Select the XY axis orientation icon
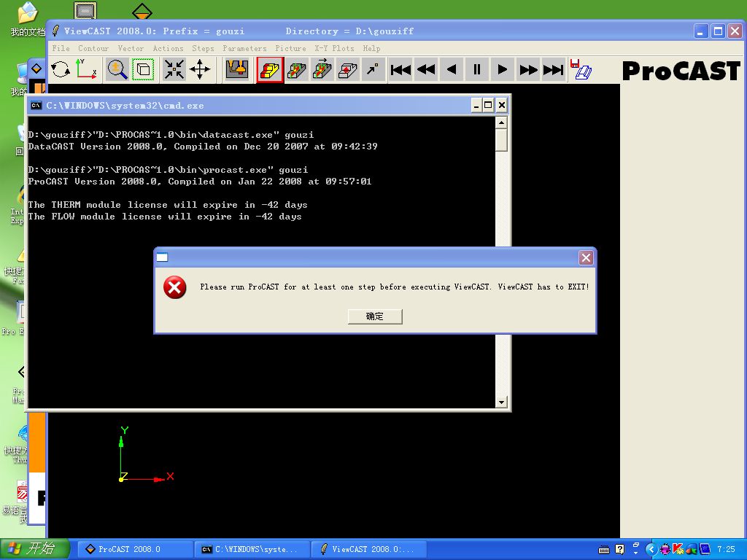Image resolution: width=747 pixels, height=560 pixels. point(86,70)
